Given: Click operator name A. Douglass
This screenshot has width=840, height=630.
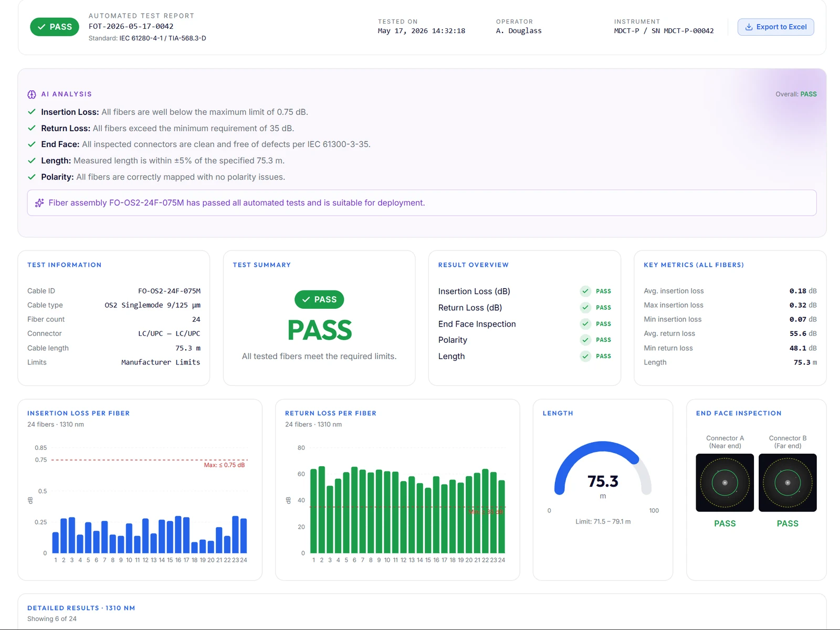Looking at the screenshot, I should [519, 31].
